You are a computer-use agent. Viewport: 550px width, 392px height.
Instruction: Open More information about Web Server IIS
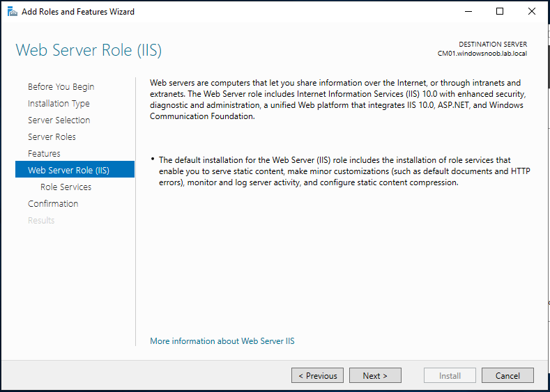click(x=222, y=341)
